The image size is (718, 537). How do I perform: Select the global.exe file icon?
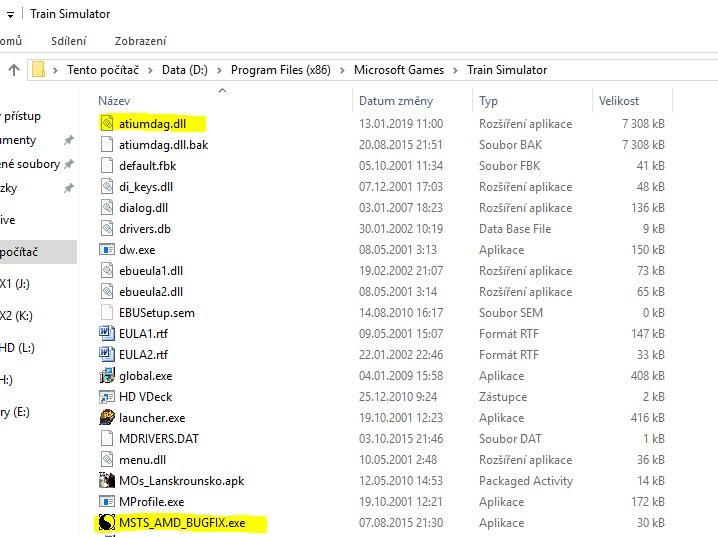[x=108, y=376]
